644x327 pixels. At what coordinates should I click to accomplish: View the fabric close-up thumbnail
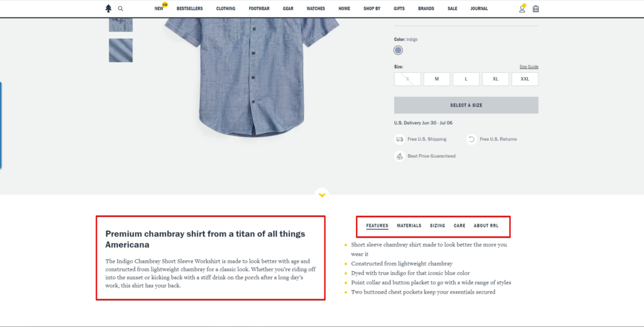pos(121,50)
